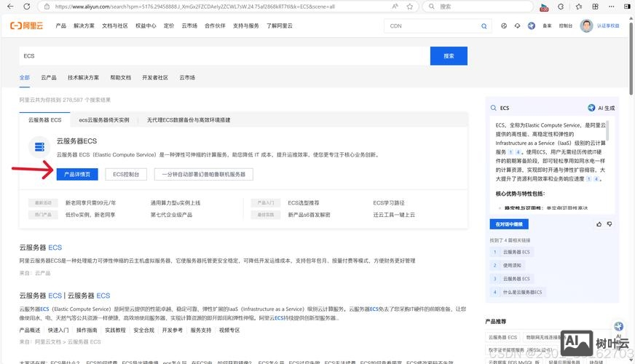Click the ECS控制台 button
Screen dimensions: 635x364
coord(126,174)
